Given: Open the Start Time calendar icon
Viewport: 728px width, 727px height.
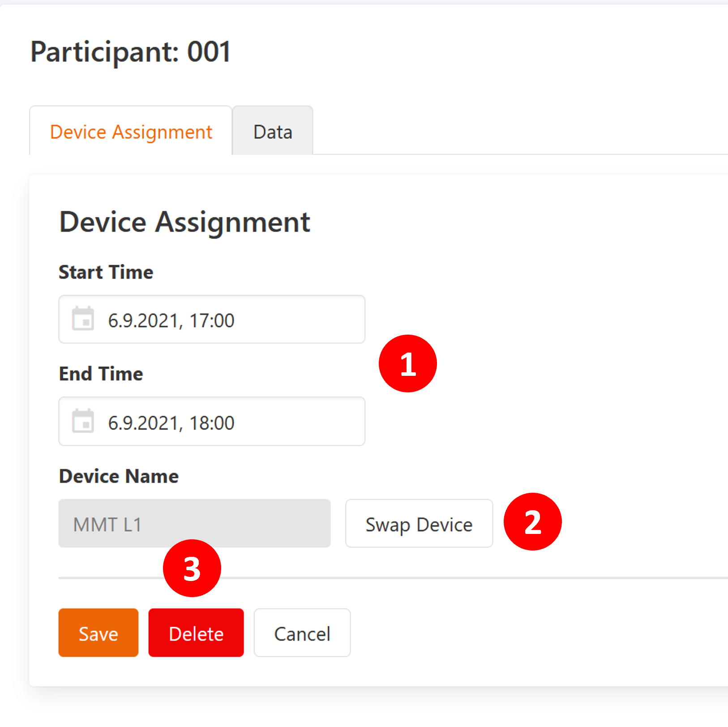Looking at the screenshot, I should click(x=83, y=319).
